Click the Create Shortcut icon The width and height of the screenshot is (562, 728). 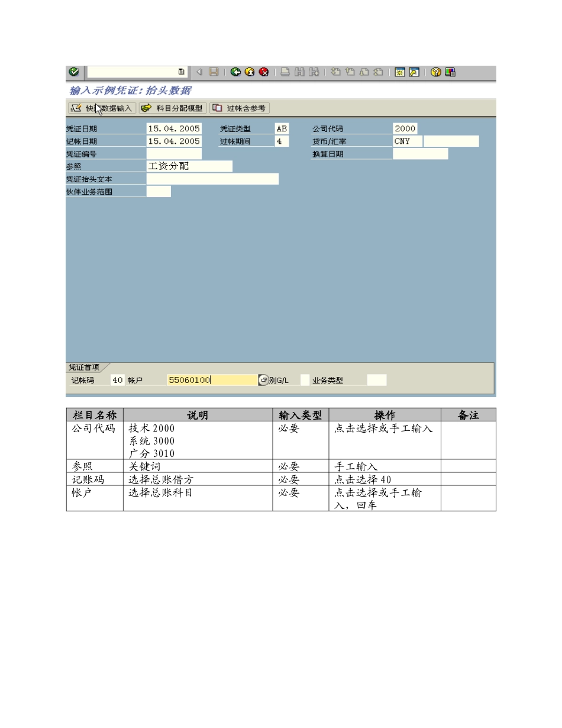414,72
